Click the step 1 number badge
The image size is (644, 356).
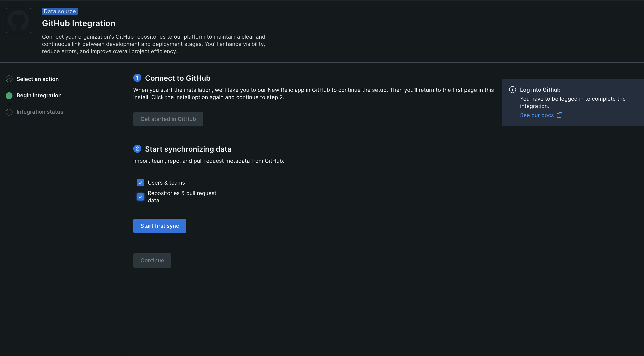coord(137,78)
